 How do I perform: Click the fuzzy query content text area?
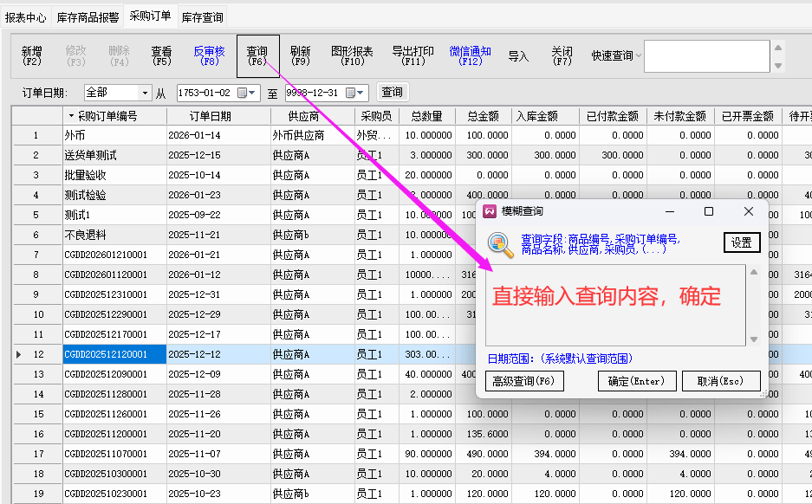pos(614,305)
